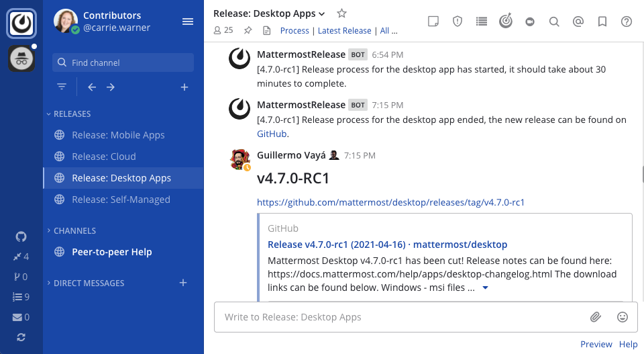The width and height of the screenshot is (644, 354).
Task: Refresh GitHub data with sync icon
Action: coord(21,337)
